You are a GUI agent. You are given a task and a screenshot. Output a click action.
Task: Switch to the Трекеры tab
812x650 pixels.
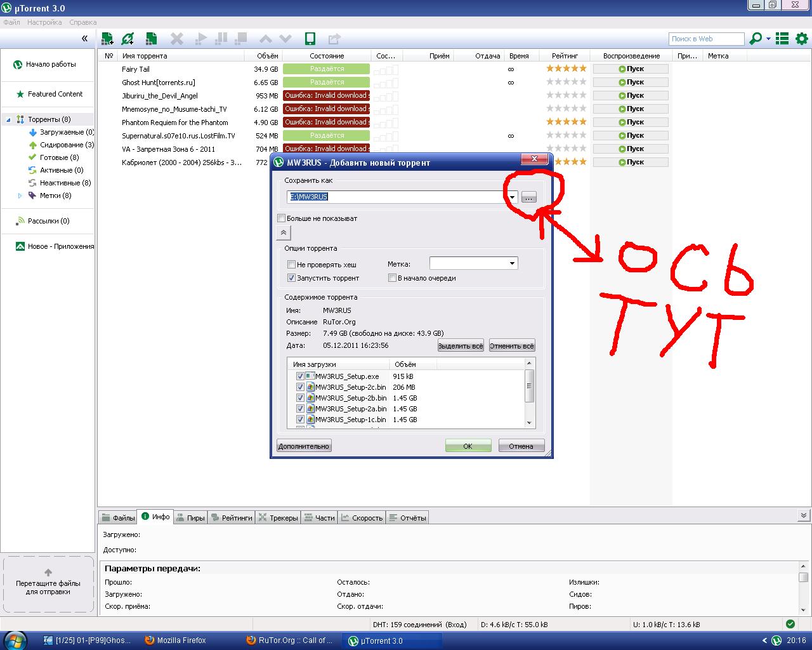[x=278, y=518]
